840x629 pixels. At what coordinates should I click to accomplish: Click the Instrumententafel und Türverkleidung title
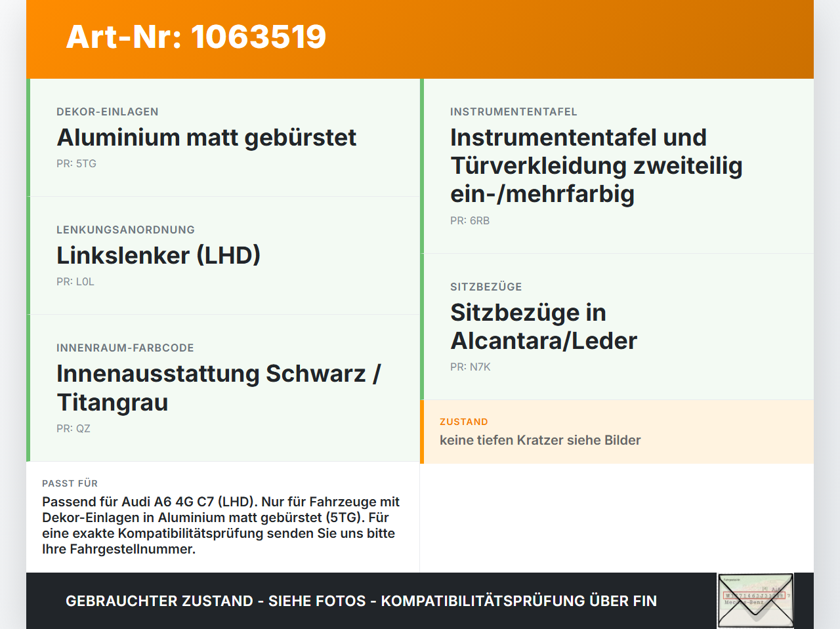[597, 165]
